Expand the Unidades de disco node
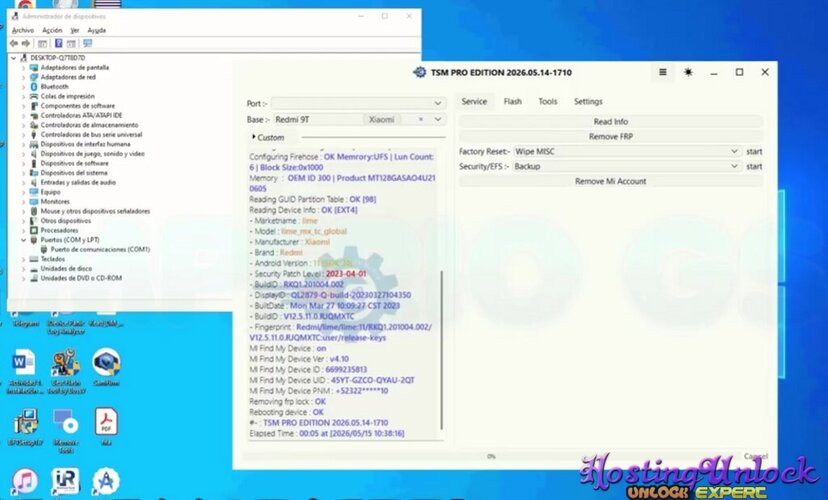The height and width of the screenshot is (500, 828). point(23,269)
